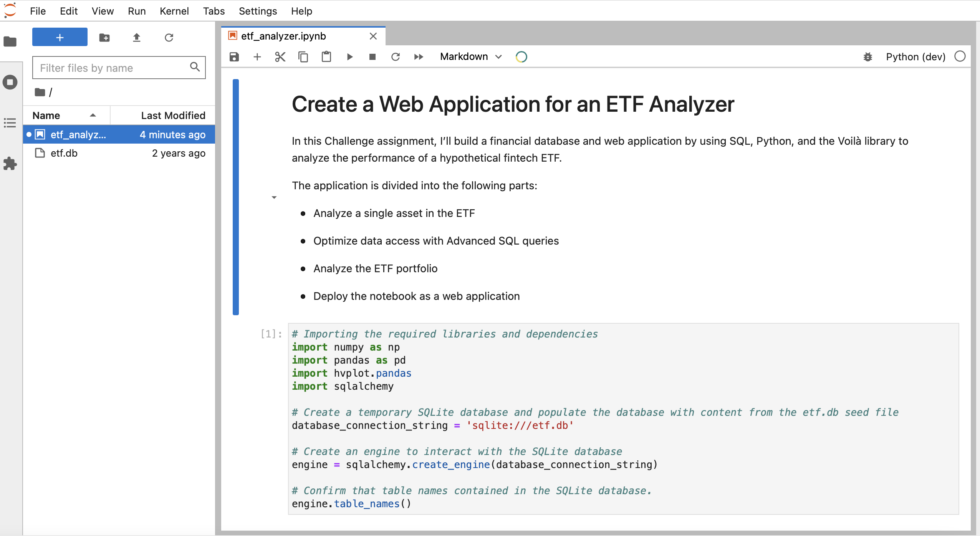This screenshot has height=536, width=980.
Task: Open the Kernel menu
Action: click(175, 11)
